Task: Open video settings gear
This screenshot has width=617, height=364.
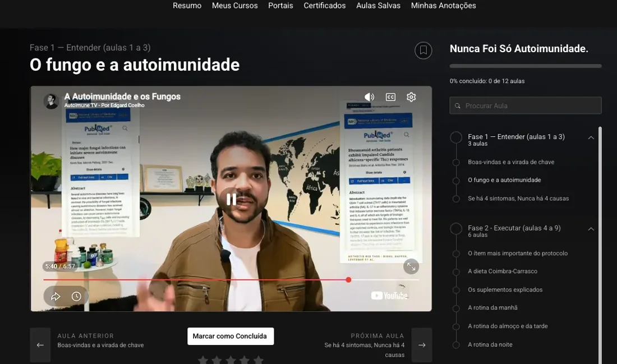Action: coord(411,97)
